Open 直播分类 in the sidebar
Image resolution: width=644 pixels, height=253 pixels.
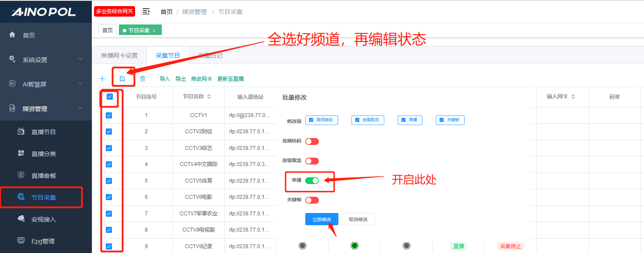pyautogui.click(x=43, y=154)
